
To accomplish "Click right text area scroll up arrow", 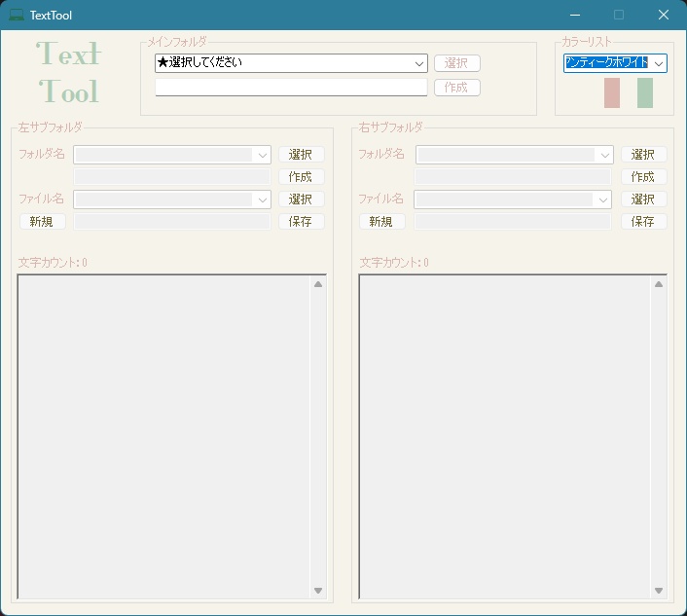I will [659, 284].
